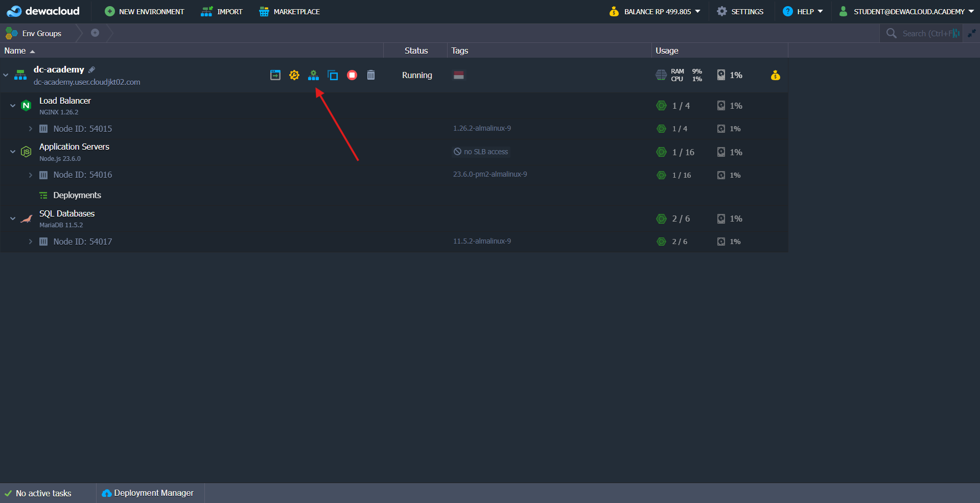Open dc-academy environment in browser
This screenshot has width=980, height=503.
pos(275,75)
